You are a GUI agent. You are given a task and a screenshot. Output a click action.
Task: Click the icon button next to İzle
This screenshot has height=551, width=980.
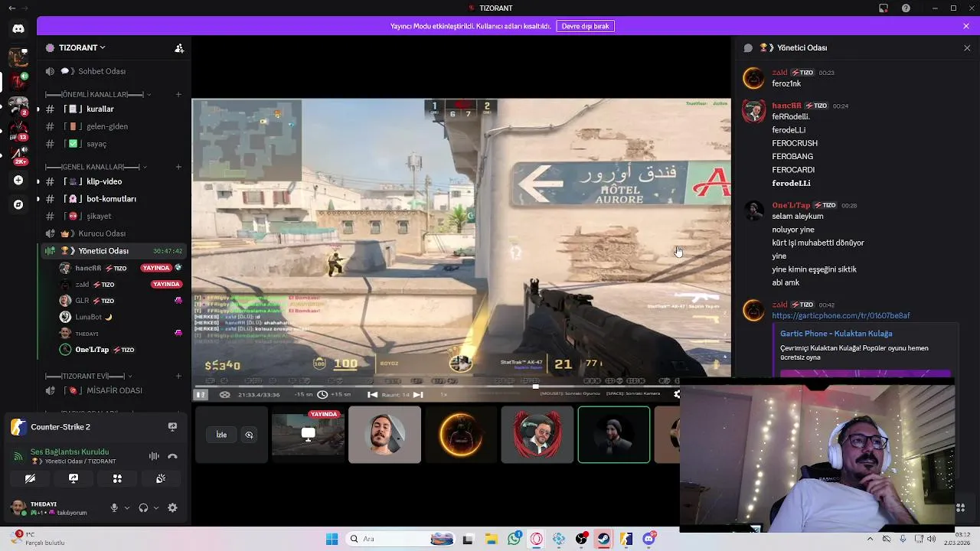click(x=249, y=435)
